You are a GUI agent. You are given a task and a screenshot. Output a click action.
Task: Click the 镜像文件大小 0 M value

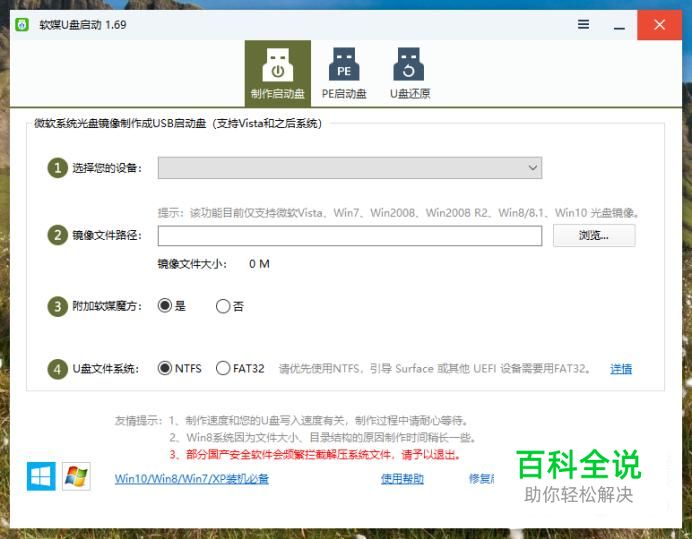tap(259, 264)
